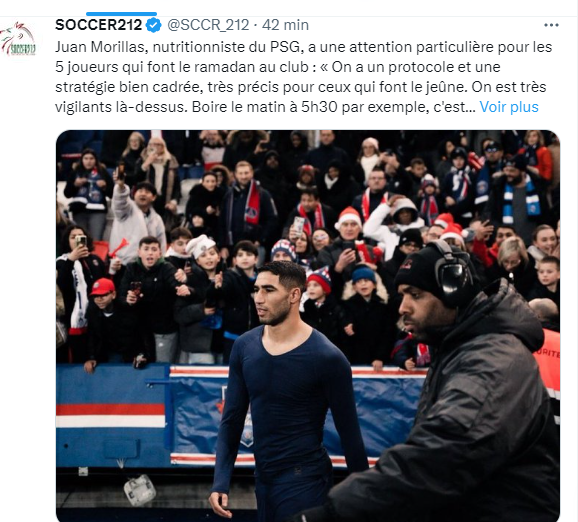Visit the @SCCR_212 handle link
578x522 pixels.
point(208,25)
